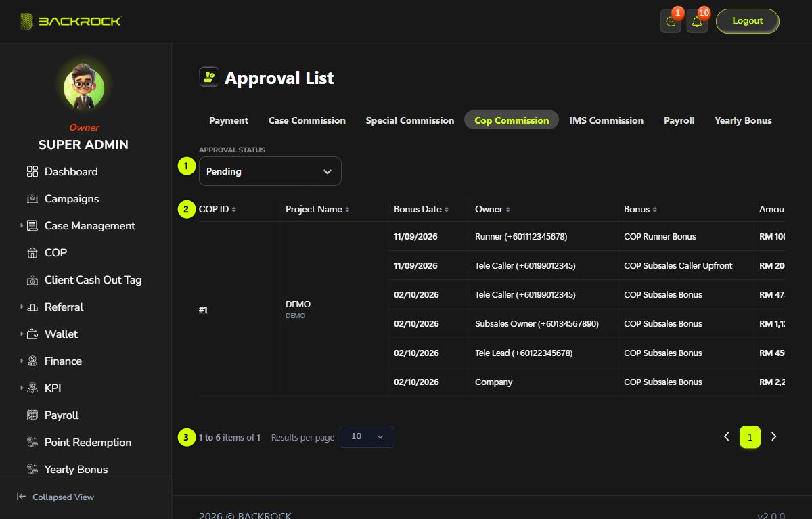Sort table by Owner column
Viewport: 812px width, 519px height.
(x=493, y=210)
